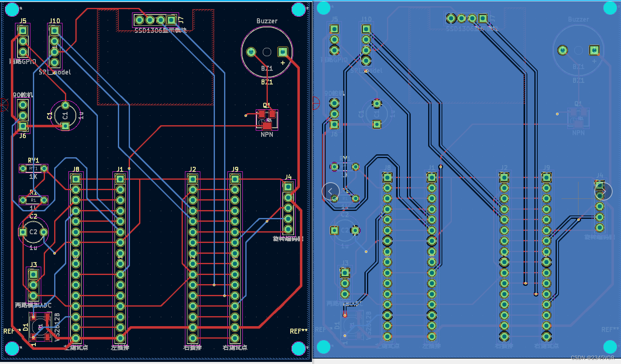Select the Q1 transistor footprint in left view
This screenshot has width=621, height=364.
(267, 119)
